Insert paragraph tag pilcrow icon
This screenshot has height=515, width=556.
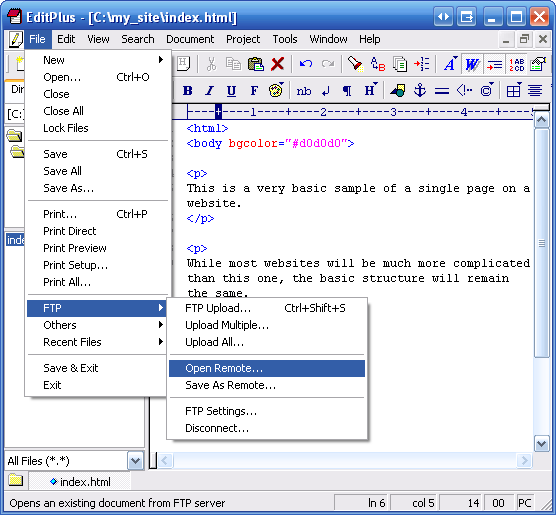[x=347, y=91]
